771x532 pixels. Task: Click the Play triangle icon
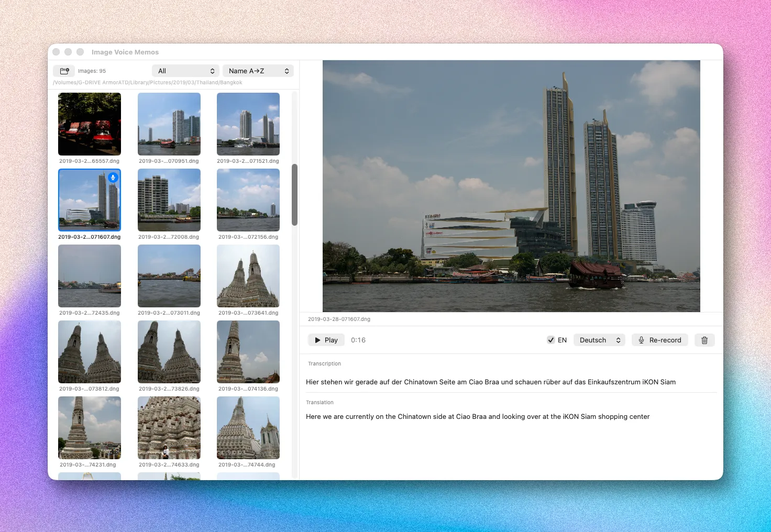pos(317,340)
